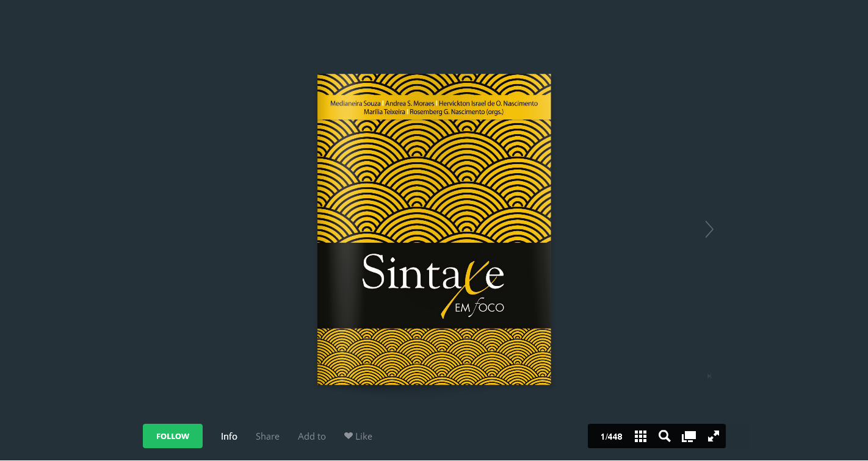Screen dimensions: 868x461
Task: Like this publication with the heart
Action: coord(358,436)
